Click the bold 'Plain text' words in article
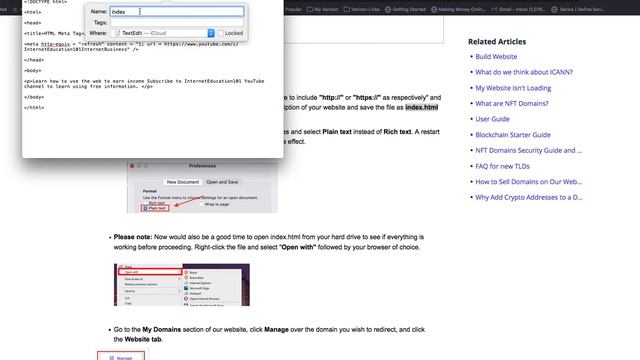Viewport: 640px width, 360px height. coord(337,132)
